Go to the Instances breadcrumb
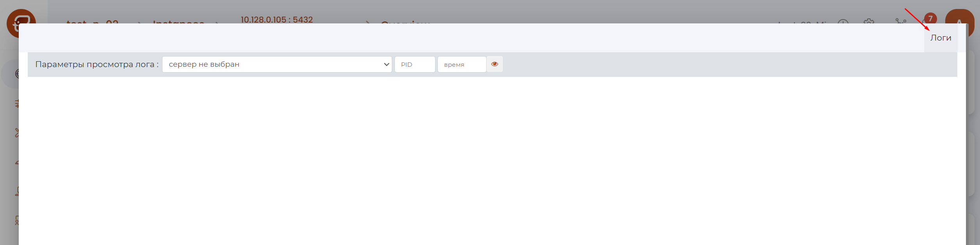The height and width of the screenshot is (245, 980). [x=179, y=21]
